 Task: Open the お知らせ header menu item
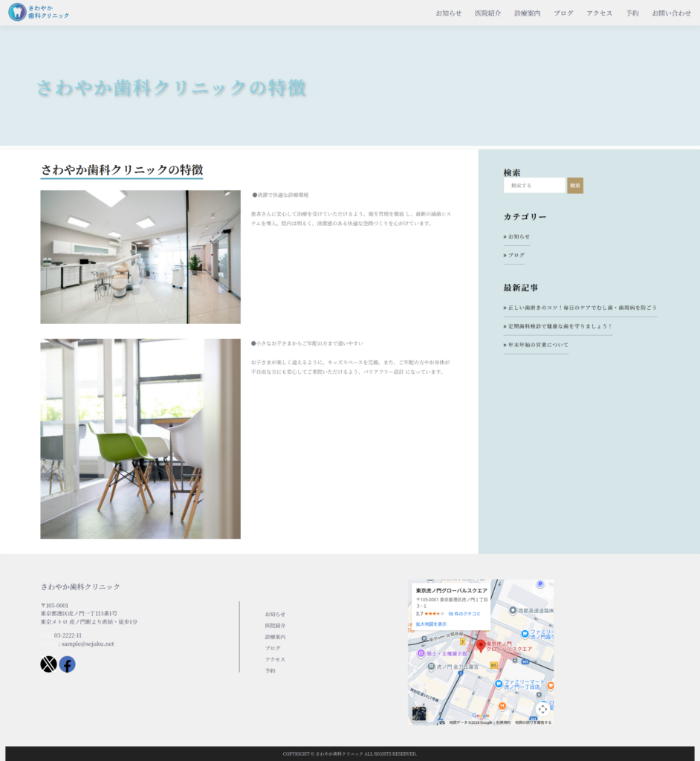point(448,13)
